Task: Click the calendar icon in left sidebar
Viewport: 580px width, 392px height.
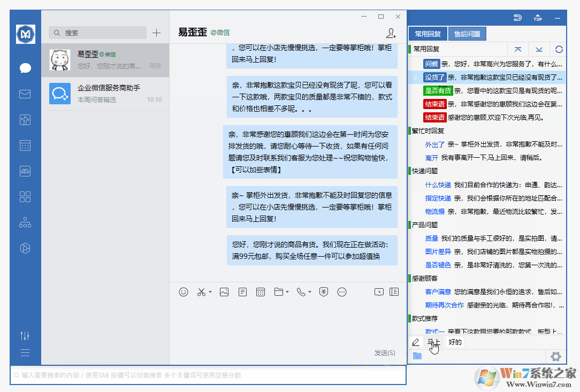Action: tap(25, 145)
